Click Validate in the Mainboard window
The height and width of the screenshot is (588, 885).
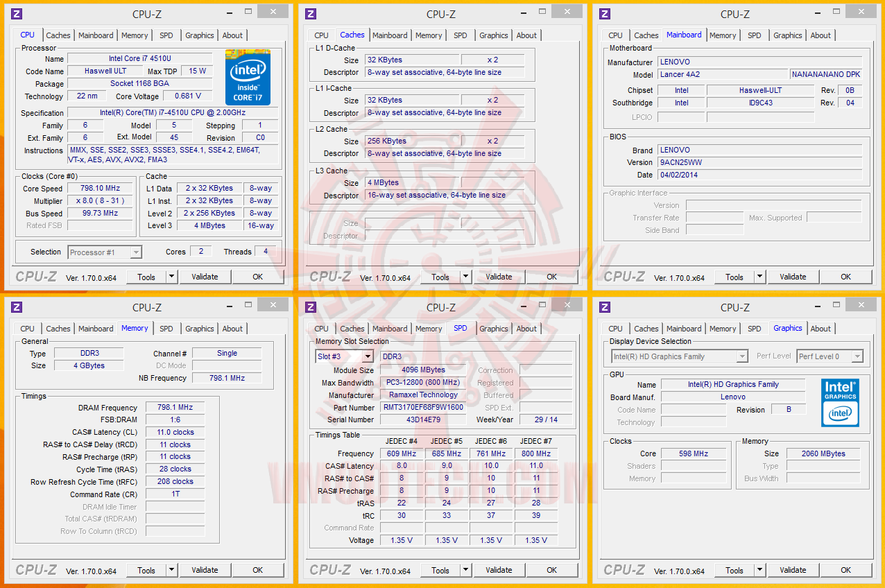pyautogui.click(x=793, y=277)
